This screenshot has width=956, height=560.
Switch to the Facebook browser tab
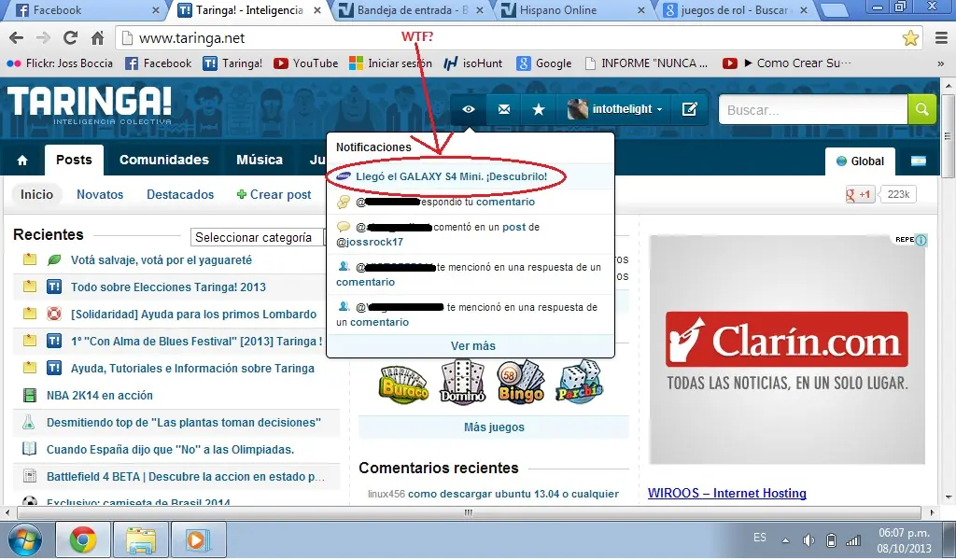[x=85, y=10]
